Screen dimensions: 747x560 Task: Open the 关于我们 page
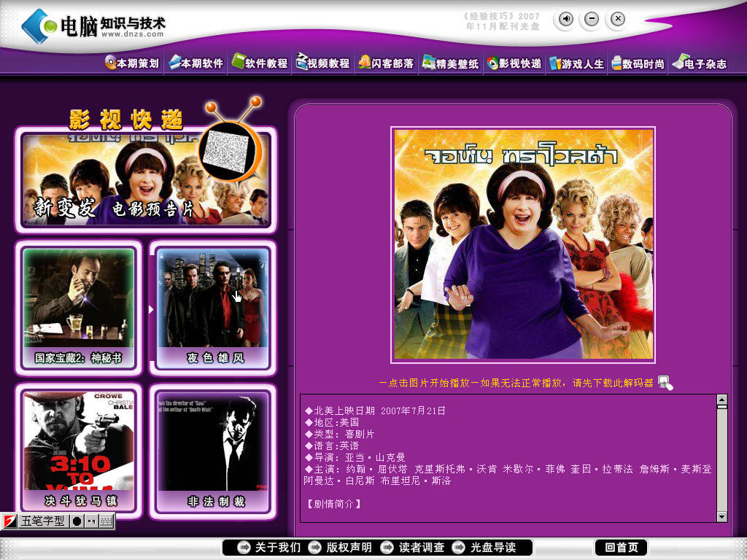[x=269, y=548]
